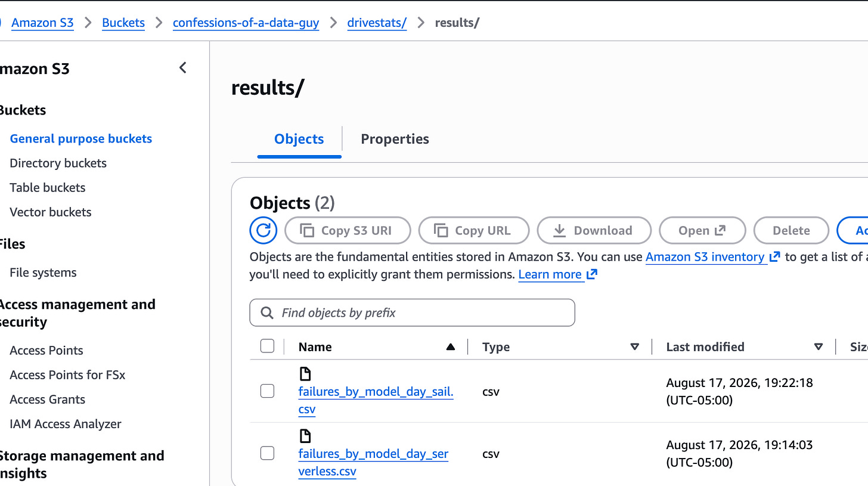868x486 pixels.
Task: Click csv type of failures_by_model_day_sail.csv row
Action: click(491, 392)
